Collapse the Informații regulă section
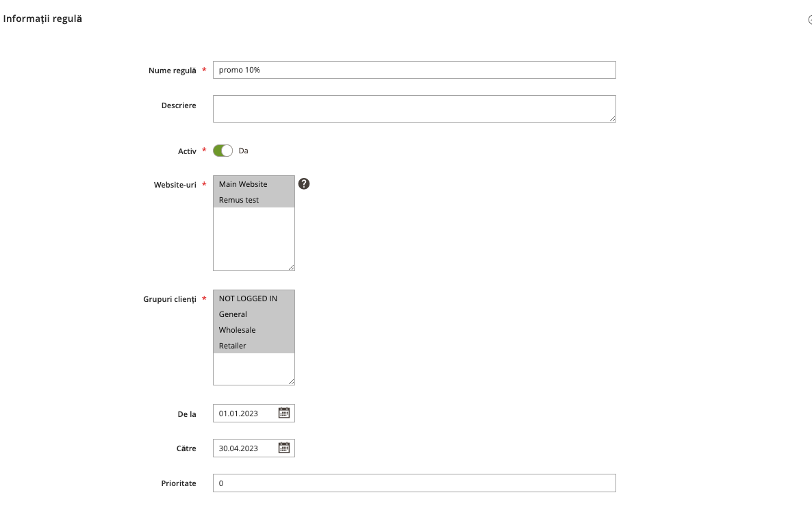 [x=810, y=20]
